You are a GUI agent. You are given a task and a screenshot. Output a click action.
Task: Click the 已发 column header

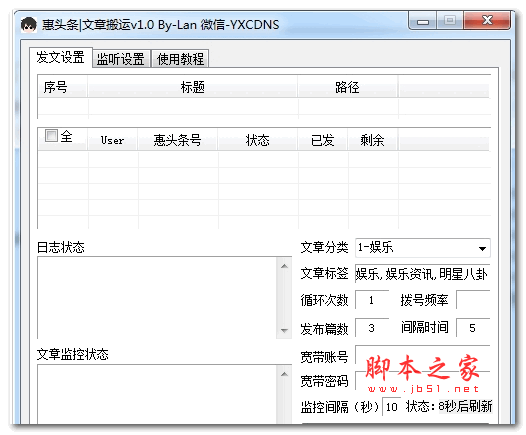(323, 140)
